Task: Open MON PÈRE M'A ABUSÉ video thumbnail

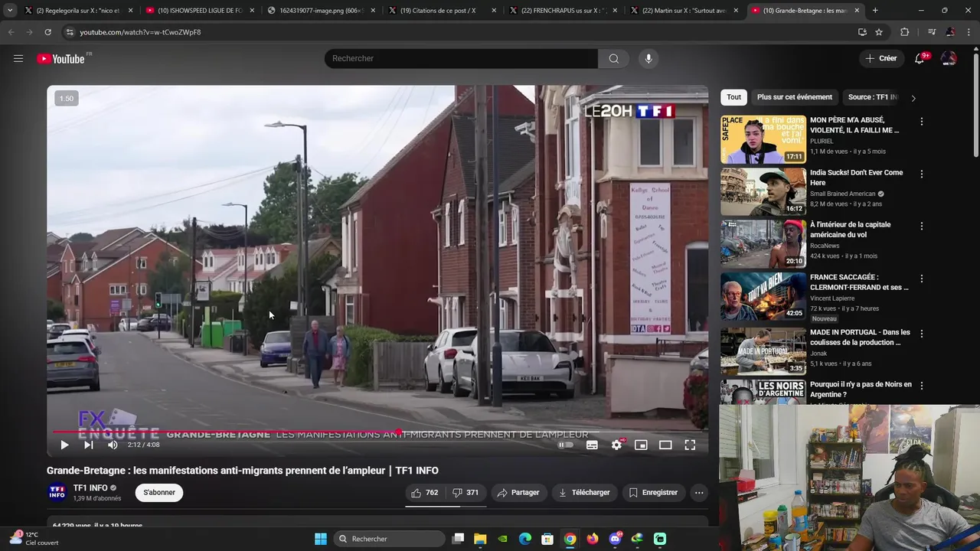Action: (763, 139)
